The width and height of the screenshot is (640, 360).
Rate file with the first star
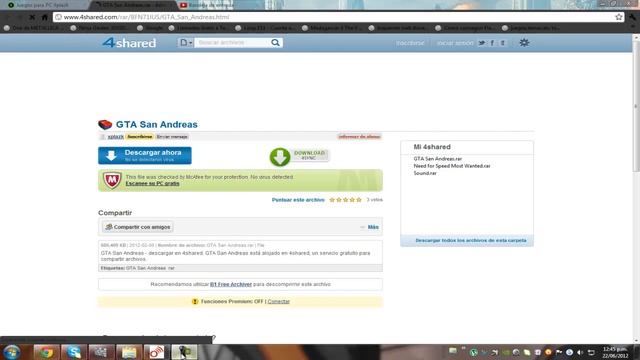pos(332,200)
